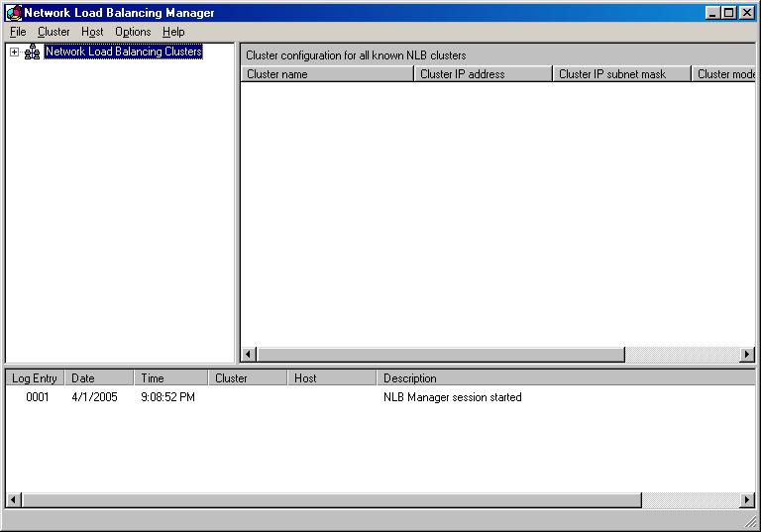Click the NLB Manager title bar icon
This screenshot has width=761, height=532.
point(14,13)
